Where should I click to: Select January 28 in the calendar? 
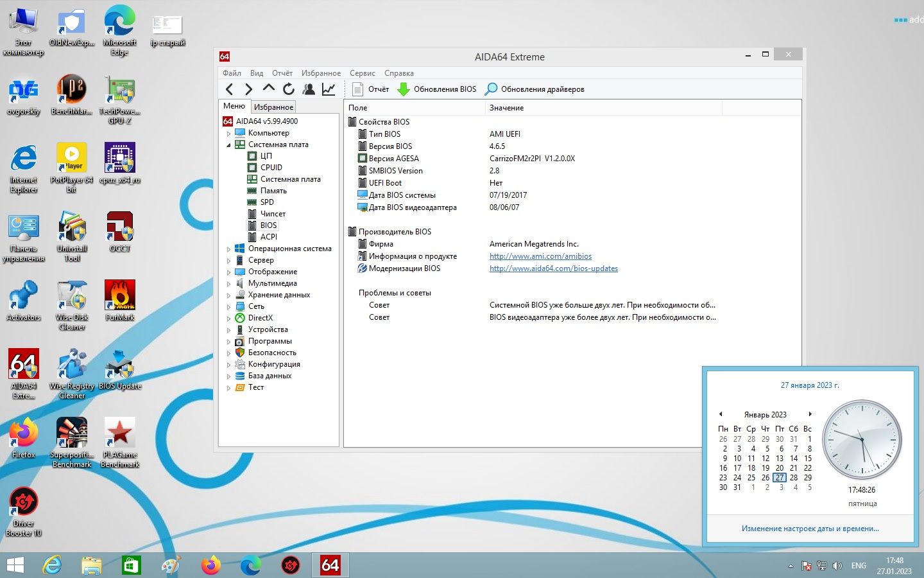[794, 478]
